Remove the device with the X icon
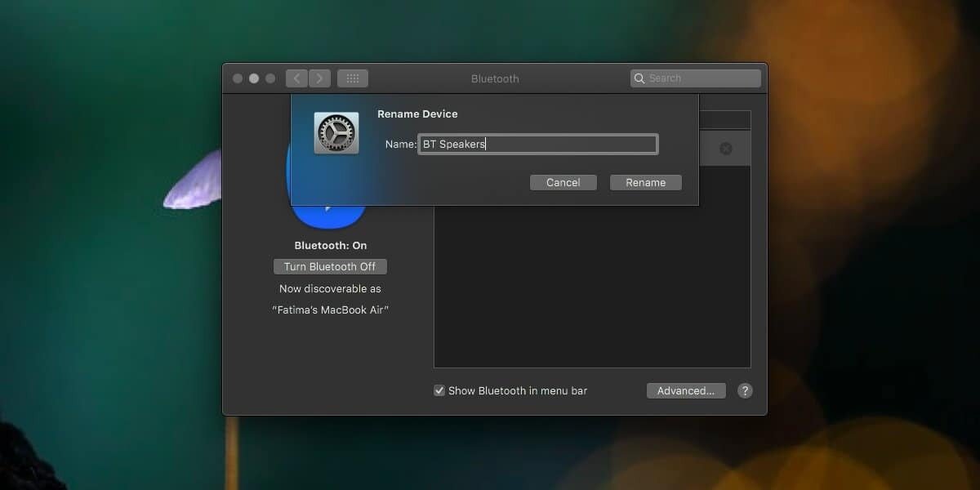Viewport: 980px width, 490px height. click(725, 149)
